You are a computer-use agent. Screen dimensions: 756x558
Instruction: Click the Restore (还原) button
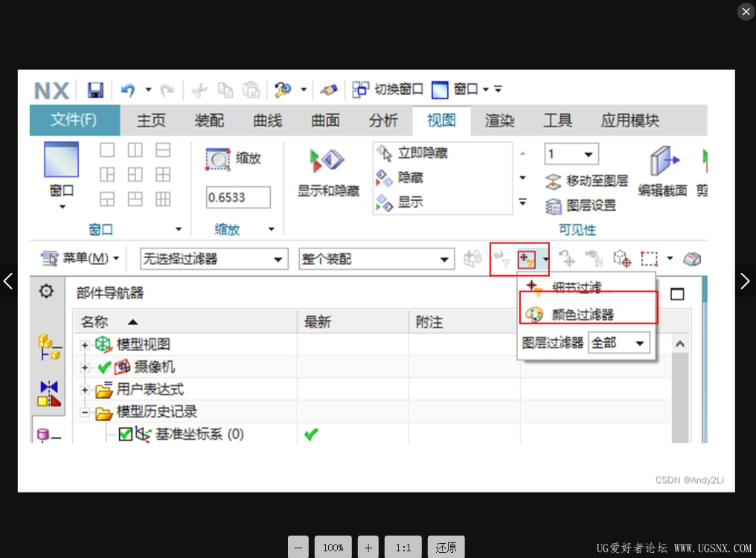[x=446, y=548]
